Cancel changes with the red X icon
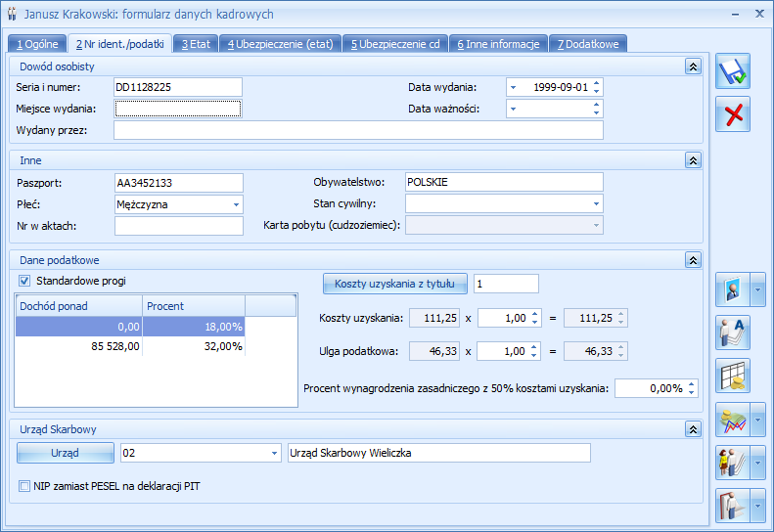 point(733,114)
